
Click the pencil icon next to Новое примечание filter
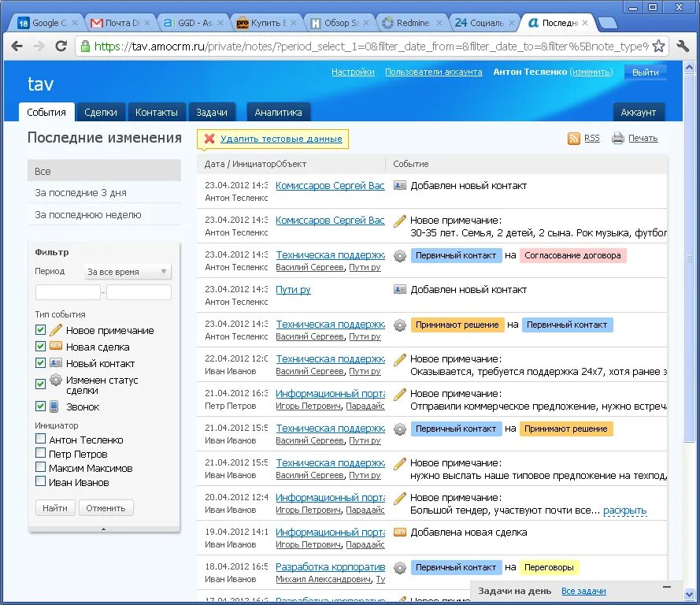pos(56,330)
